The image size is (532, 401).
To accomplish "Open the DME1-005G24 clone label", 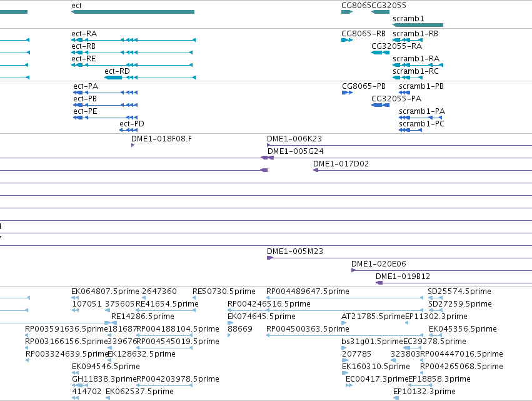I will 295,151.
